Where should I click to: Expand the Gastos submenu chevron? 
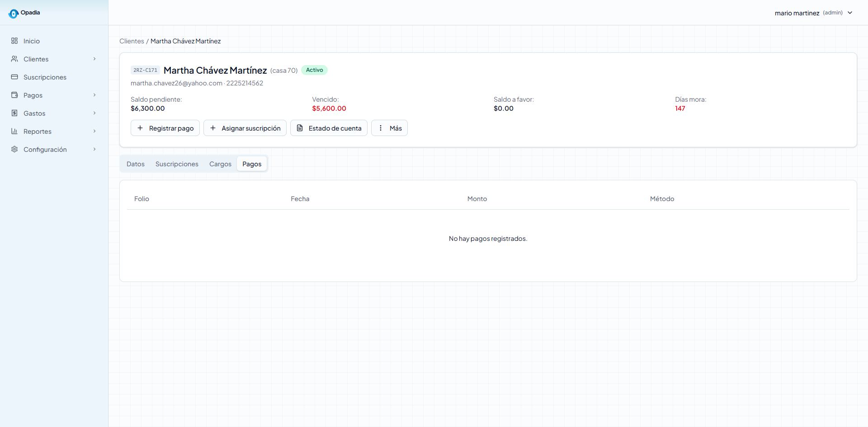click(x=94, y=113)
